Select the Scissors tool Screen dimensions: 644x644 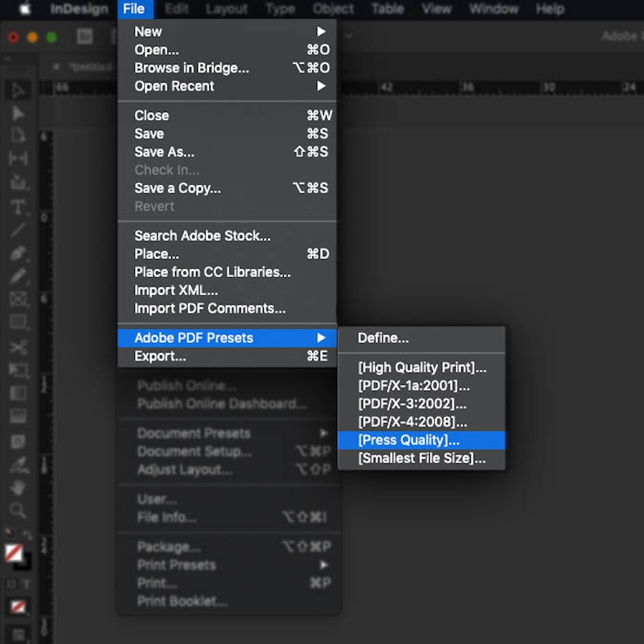click(18, 347)
